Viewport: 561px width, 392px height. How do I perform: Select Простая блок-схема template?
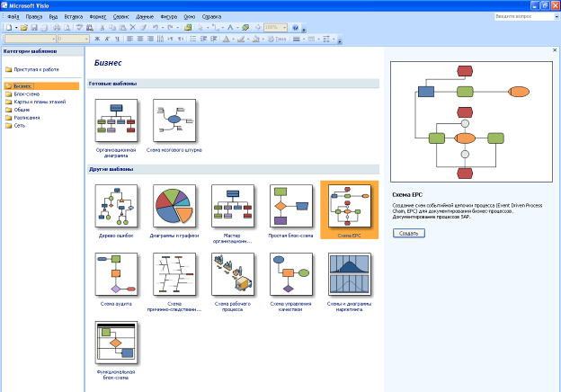point(291,206)
